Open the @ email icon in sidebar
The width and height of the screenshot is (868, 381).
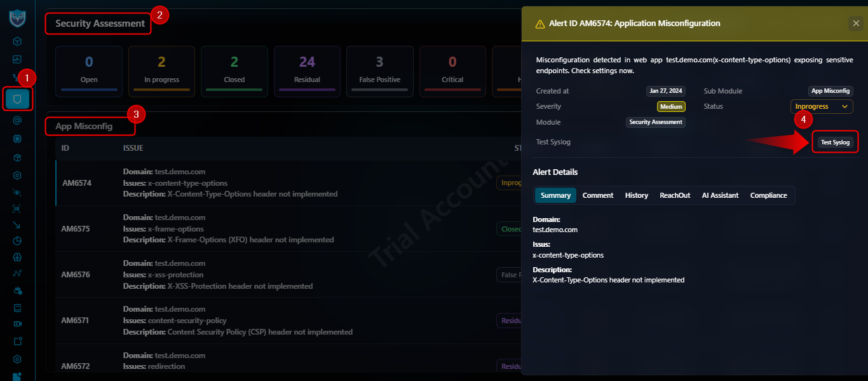click(17, 120)
